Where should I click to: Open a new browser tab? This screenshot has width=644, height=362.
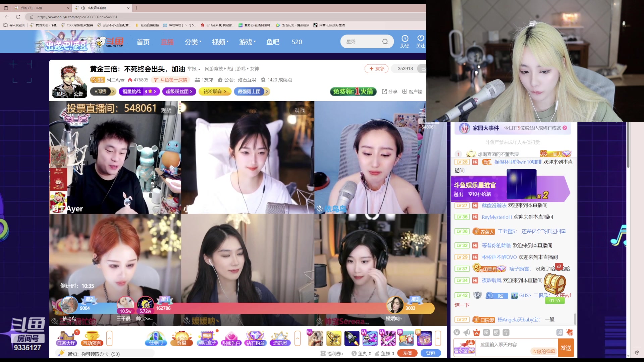137,8
